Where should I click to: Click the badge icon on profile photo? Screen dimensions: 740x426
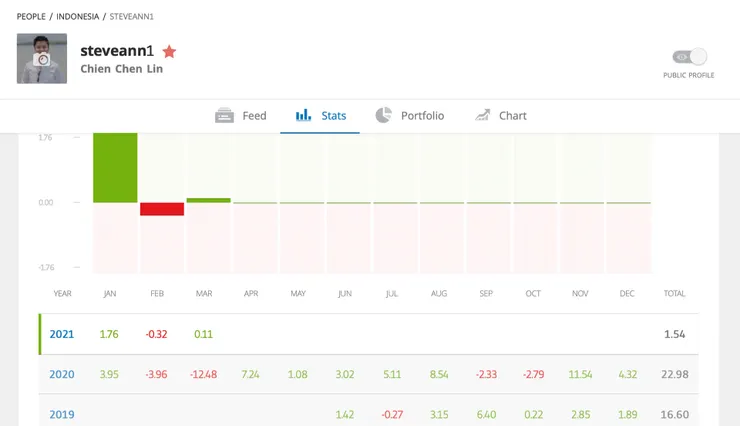[x=42, y=60]
